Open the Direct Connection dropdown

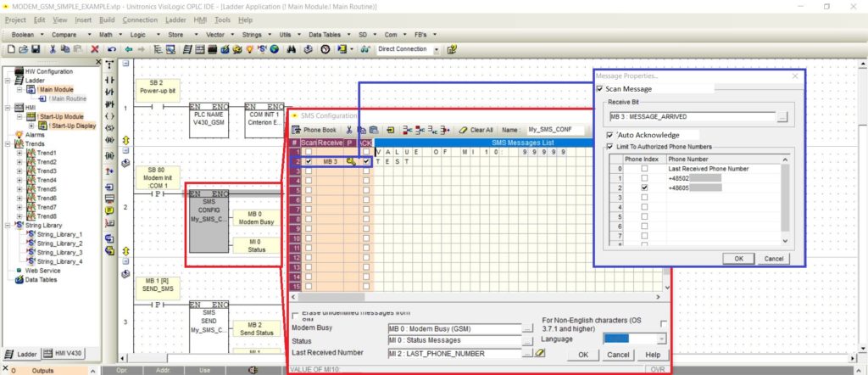click(x=437, y=49)
